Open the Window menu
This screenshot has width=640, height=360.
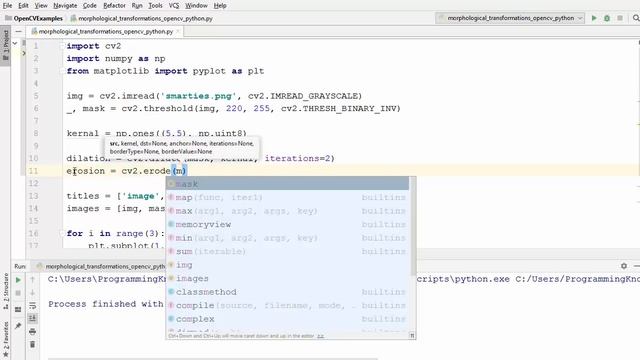[196, 6]
